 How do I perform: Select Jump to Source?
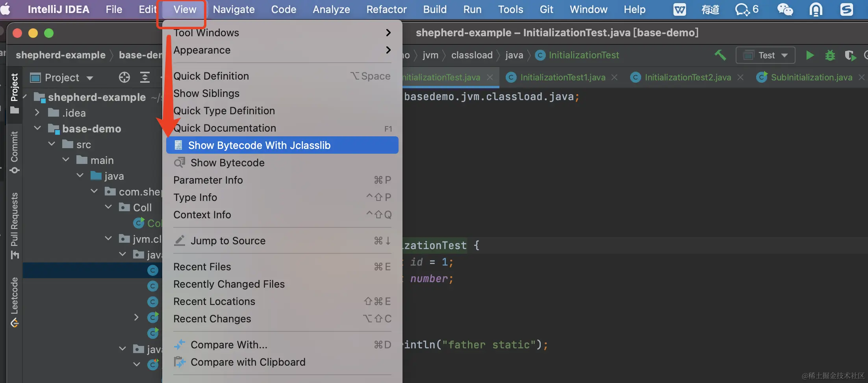click(282, 241)
